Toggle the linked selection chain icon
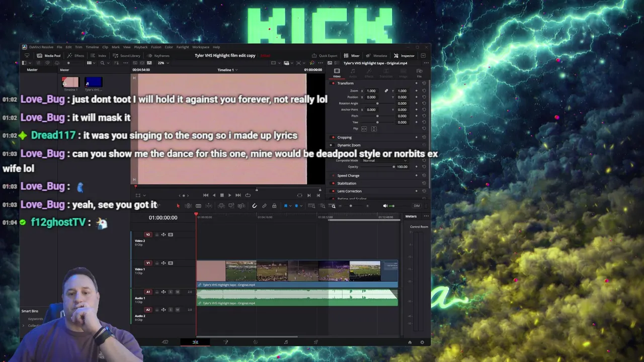This screenshot has height=362, width=644. coord(264,206)
